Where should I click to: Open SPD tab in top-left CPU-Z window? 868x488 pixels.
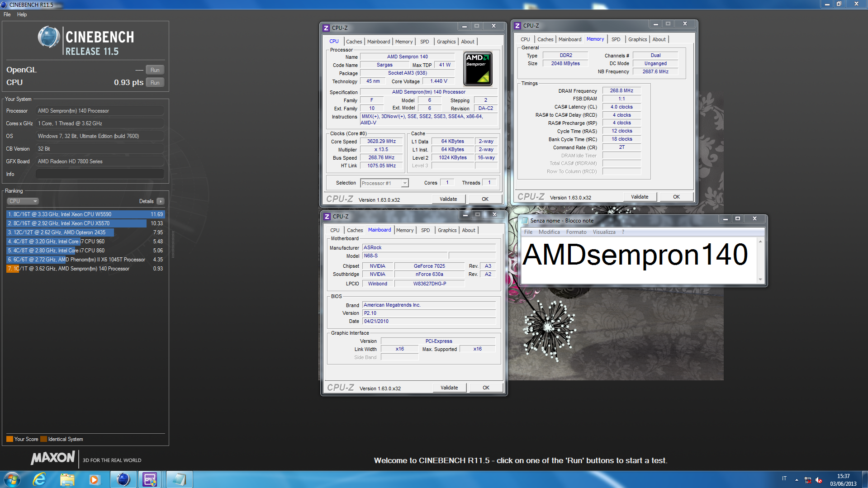424,42
